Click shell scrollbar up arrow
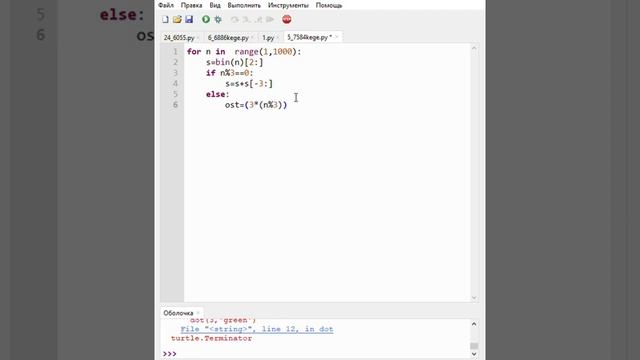 [474, 324]
